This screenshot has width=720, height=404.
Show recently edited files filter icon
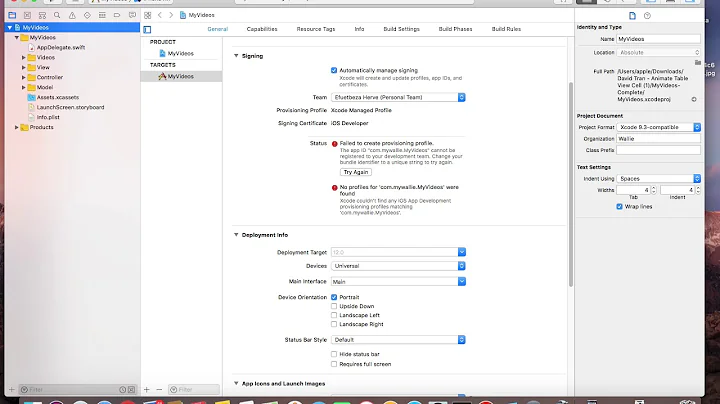(x=123, y=389)
